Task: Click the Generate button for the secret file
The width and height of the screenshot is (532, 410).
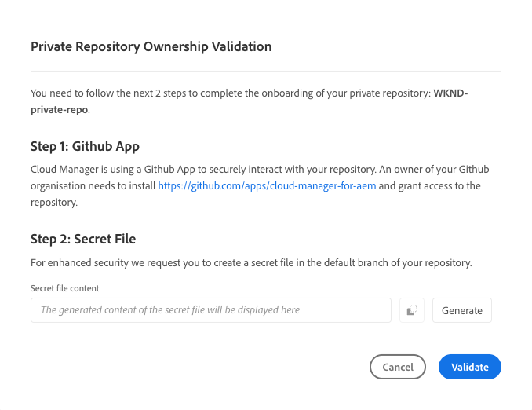Action: tap(461, 310)
